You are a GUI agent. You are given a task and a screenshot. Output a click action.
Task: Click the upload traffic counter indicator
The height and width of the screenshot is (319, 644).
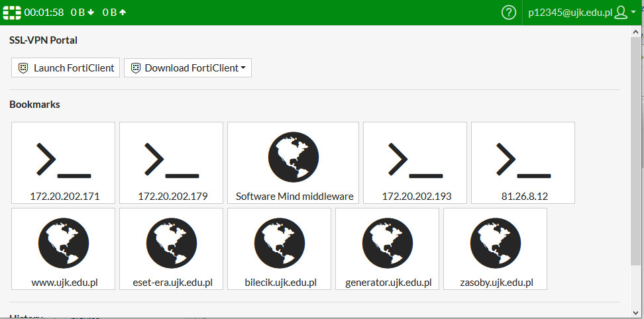114,13
